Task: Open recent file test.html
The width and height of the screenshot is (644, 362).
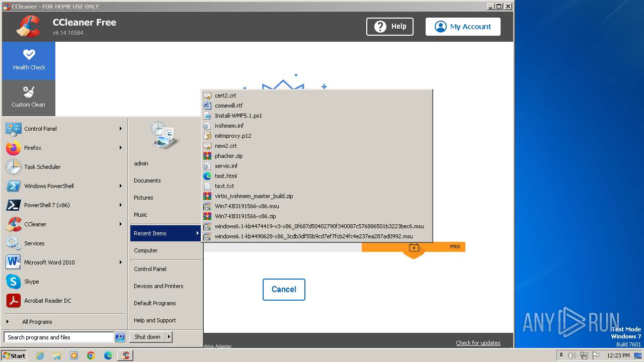Action: tap(316, 176)
